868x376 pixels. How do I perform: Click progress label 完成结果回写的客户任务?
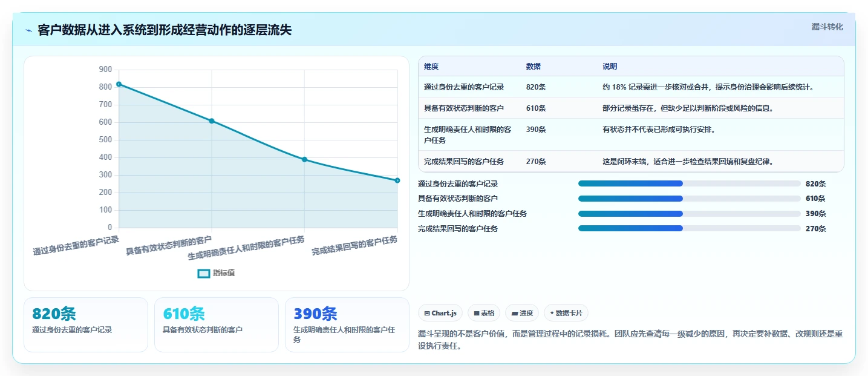click(458, 229)
